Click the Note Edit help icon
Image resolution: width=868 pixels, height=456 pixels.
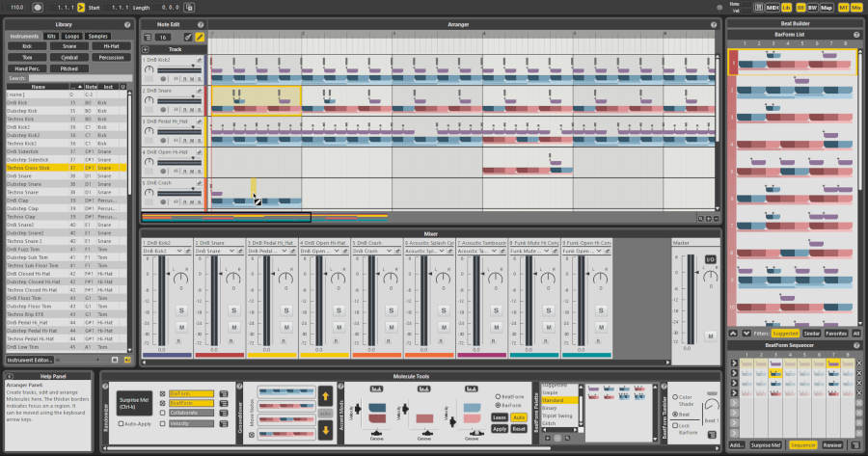[201, 25]
